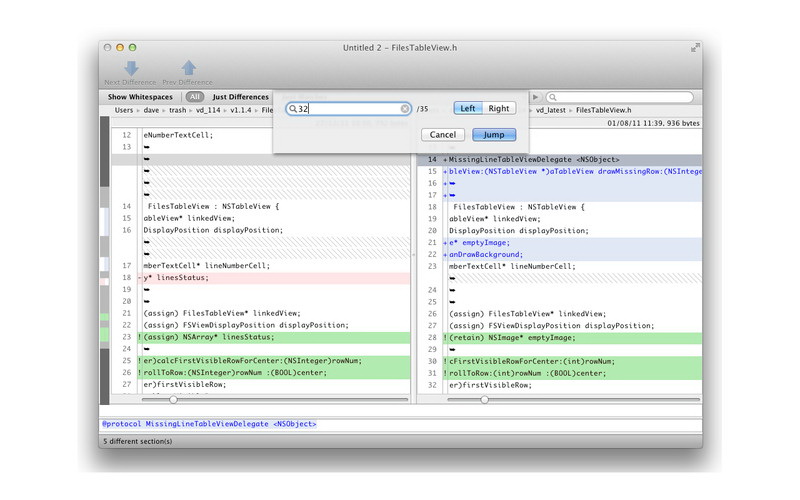Click the left pane horizontal scroll slider

(173, 399)
